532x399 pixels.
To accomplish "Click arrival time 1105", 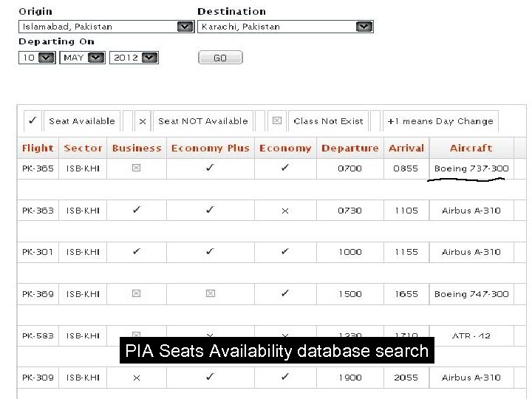I will click(406, 211).
